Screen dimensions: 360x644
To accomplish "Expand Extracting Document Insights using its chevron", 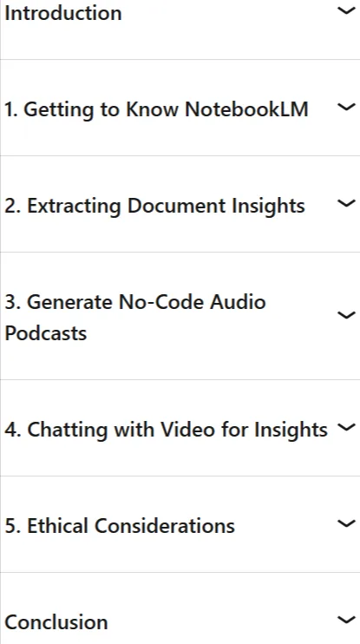I will (x=346, y=203).
